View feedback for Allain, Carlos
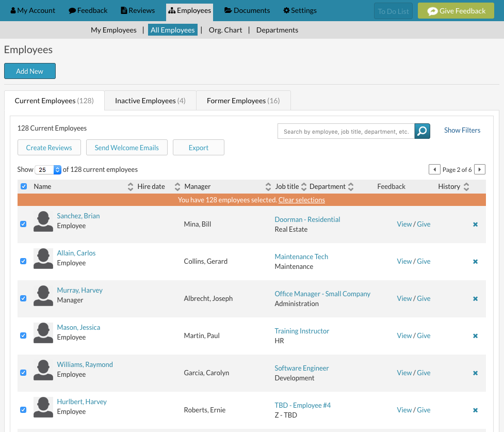504x432 pixels. (404, 261)
